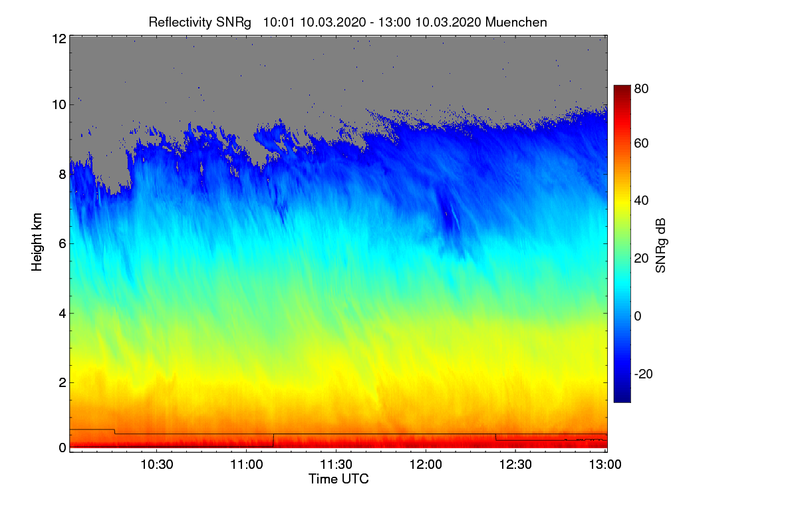This screenshot has height=532, width=798.
Task: Click the height axis label 12
Action: pyautogui.click(x=59, y=39)
